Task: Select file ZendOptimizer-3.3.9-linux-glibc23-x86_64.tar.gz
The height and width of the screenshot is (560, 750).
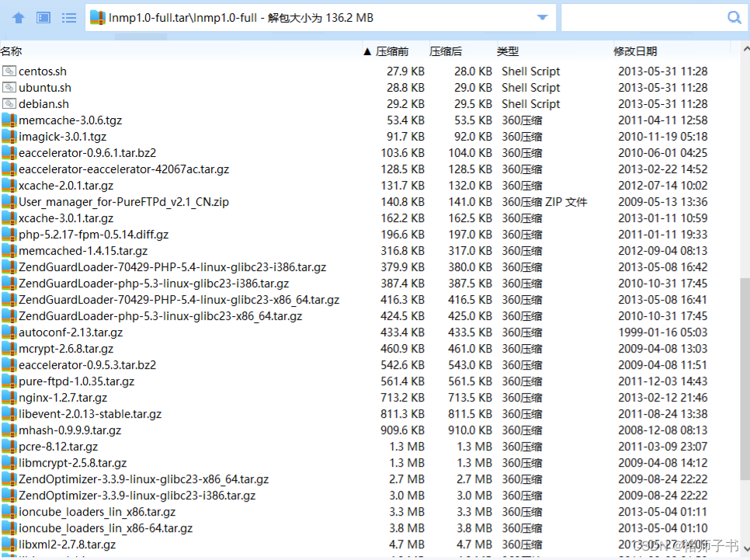Action: pos(144,479)
